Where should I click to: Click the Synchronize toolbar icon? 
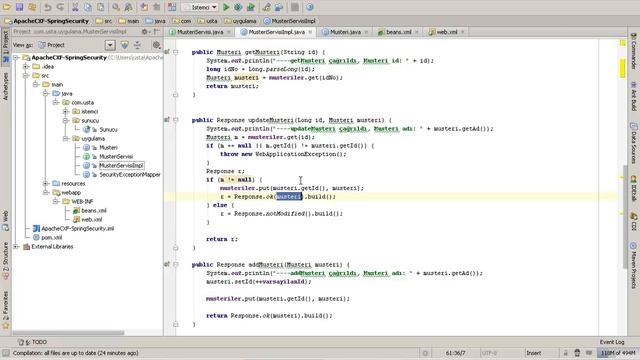pos(32,7)
